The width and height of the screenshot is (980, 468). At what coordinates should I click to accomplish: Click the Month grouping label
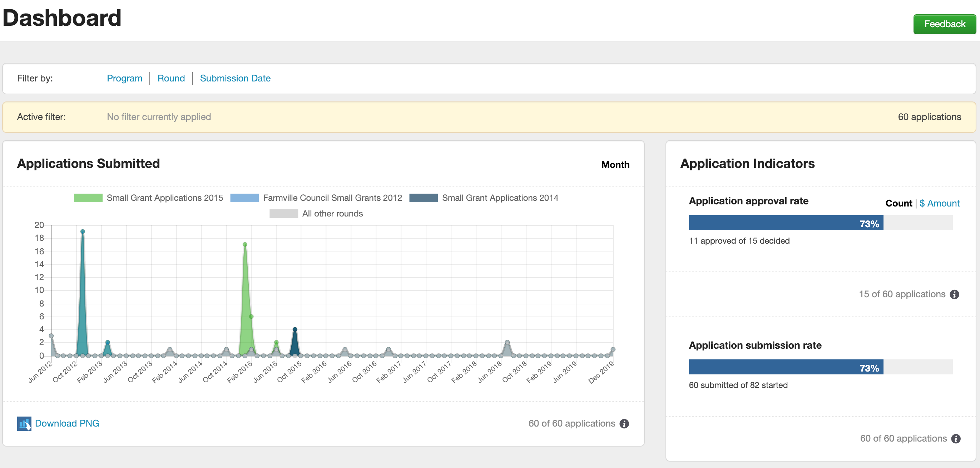coord(615,165)
